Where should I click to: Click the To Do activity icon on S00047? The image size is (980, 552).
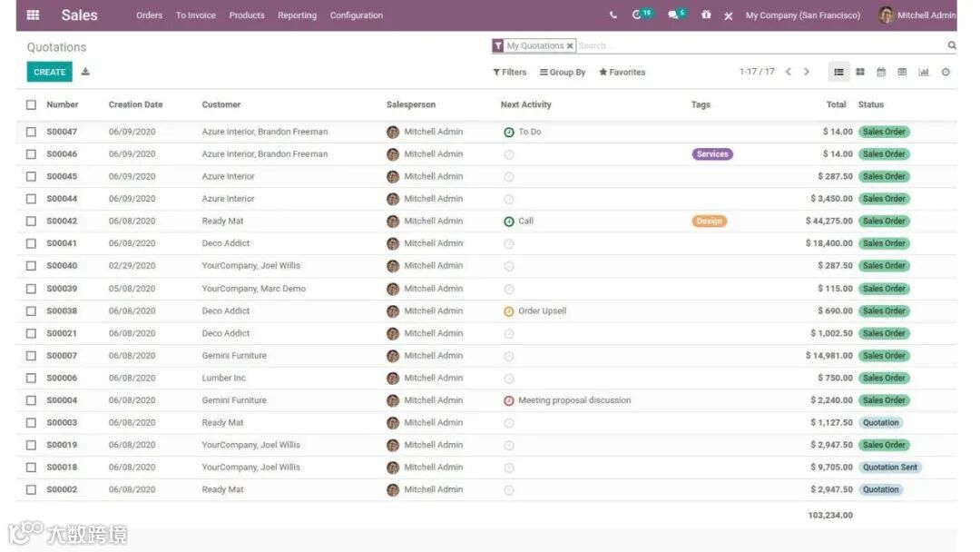tap(509, 132)
